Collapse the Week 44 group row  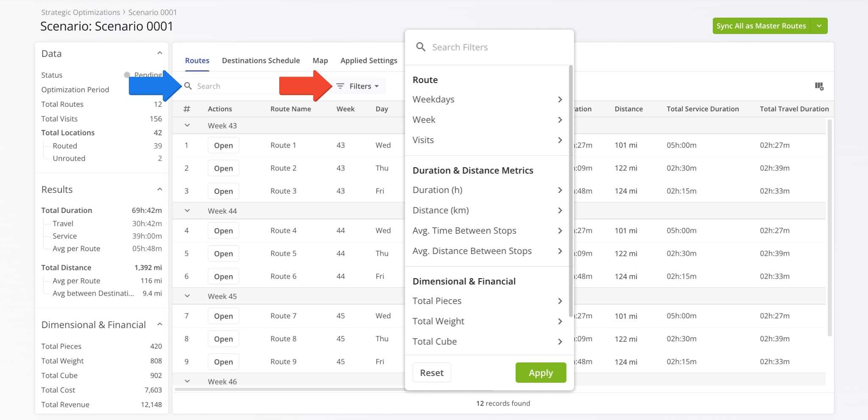(x=187, y=211)
